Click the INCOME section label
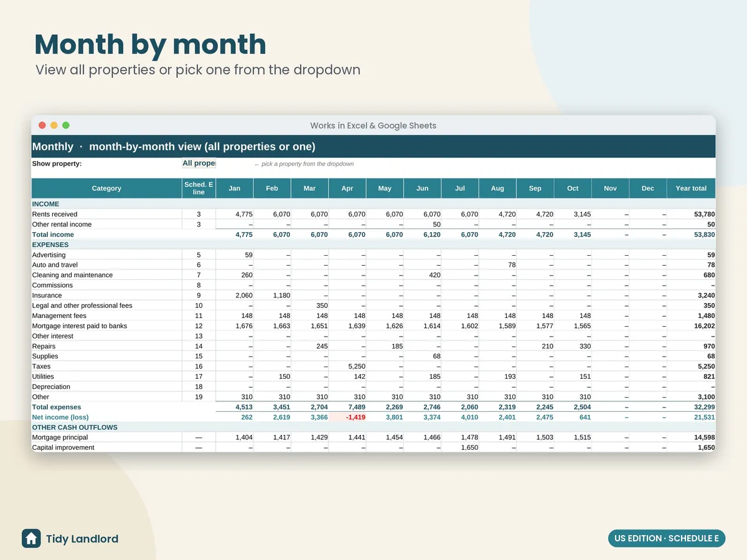The height and width of the screenshot is (560, 747). pos(45,204)
